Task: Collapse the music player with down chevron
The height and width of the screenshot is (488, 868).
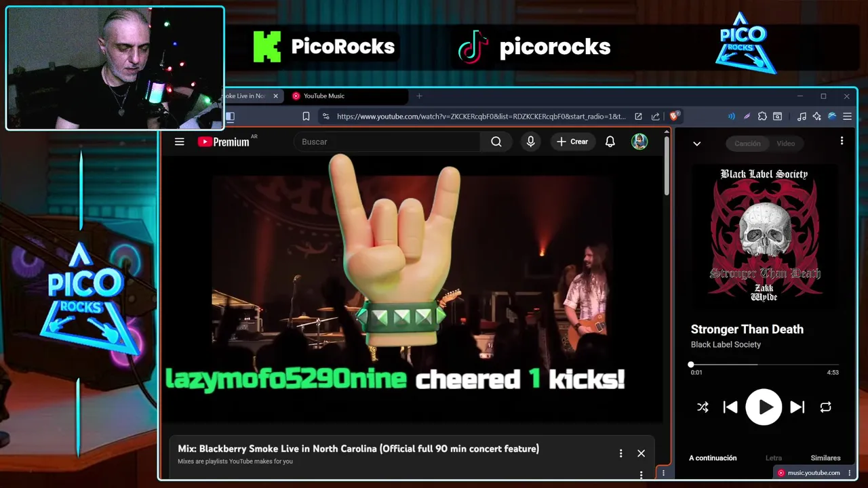Action: 696,144
